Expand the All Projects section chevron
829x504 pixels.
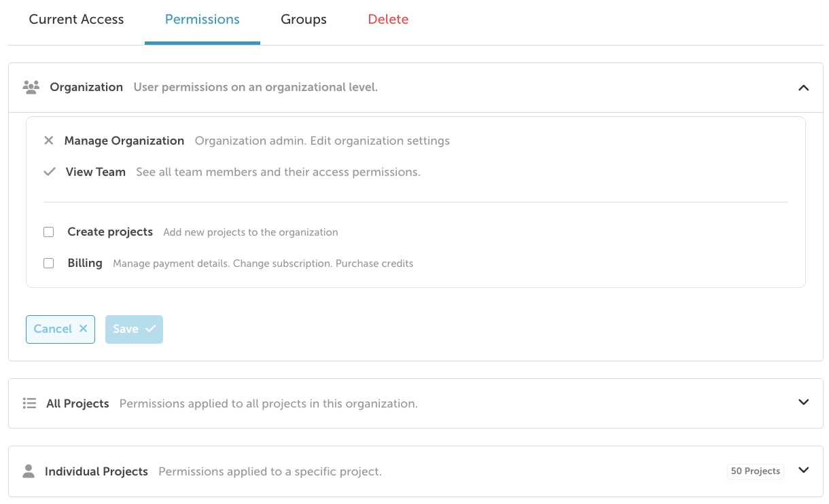[803, 402]
